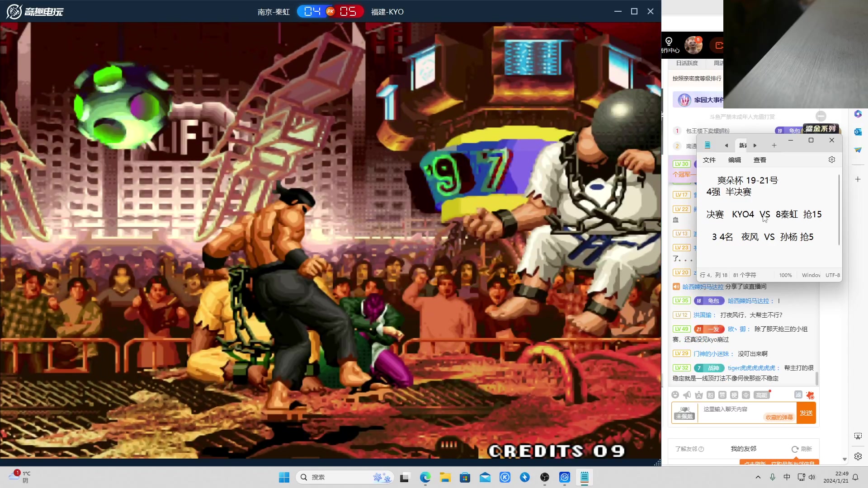Add a new tab in Notepad

pos(774,145)
